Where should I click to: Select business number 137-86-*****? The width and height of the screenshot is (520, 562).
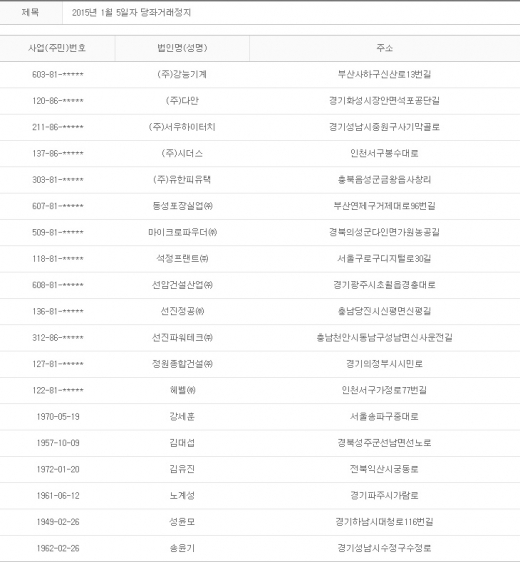click(x=58, y=153)
